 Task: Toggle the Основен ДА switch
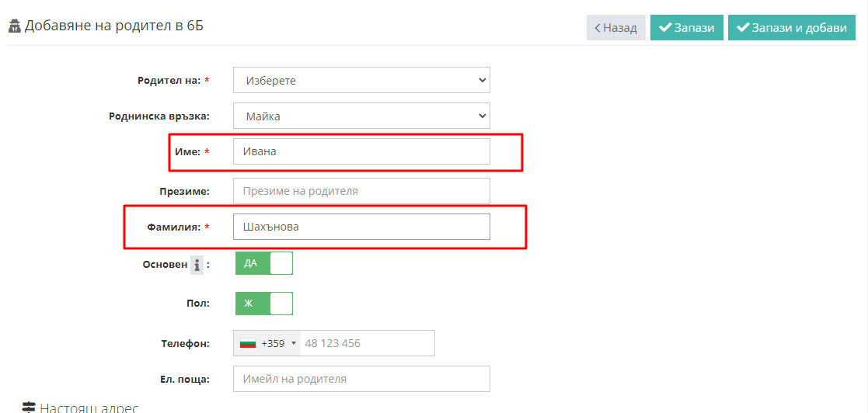point(264,263)
